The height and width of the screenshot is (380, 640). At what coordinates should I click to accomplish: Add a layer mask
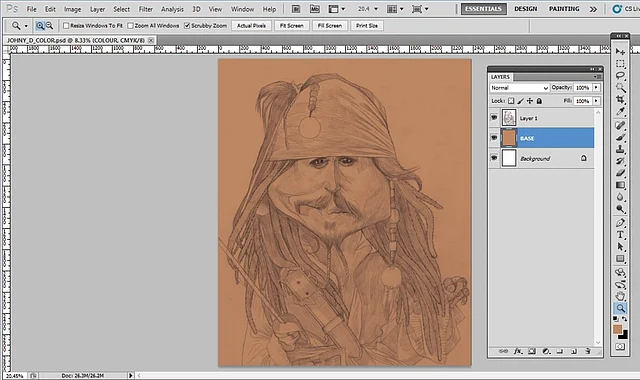tap(532, 351)
